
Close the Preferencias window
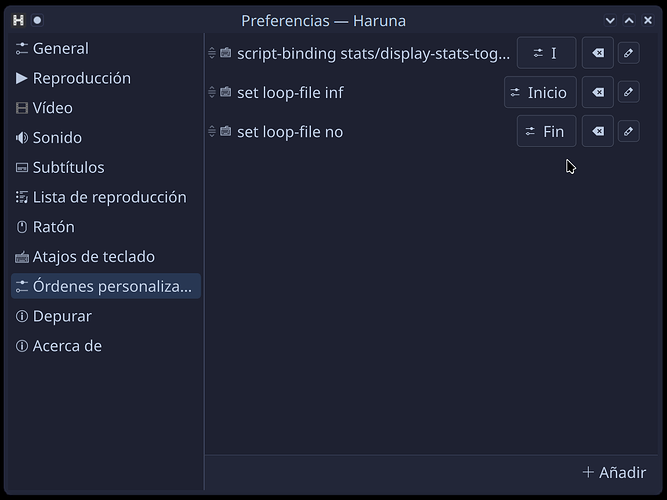(648, 20)
